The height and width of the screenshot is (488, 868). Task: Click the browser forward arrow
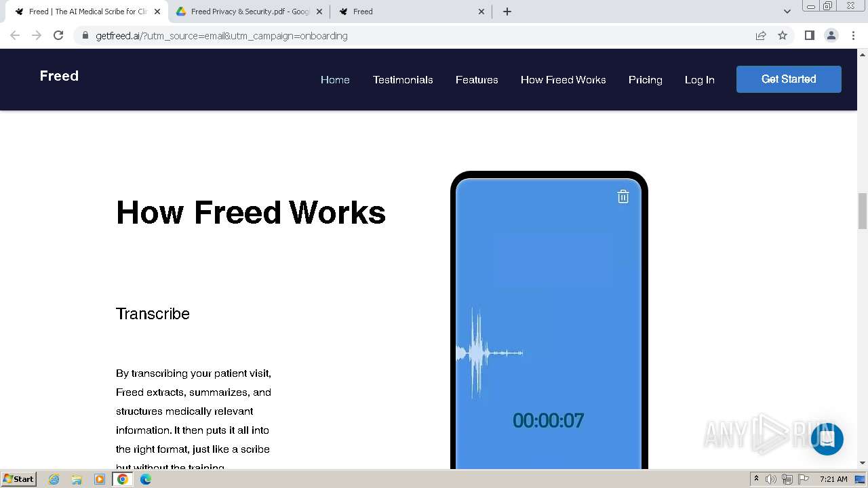(x=37, y=35)
